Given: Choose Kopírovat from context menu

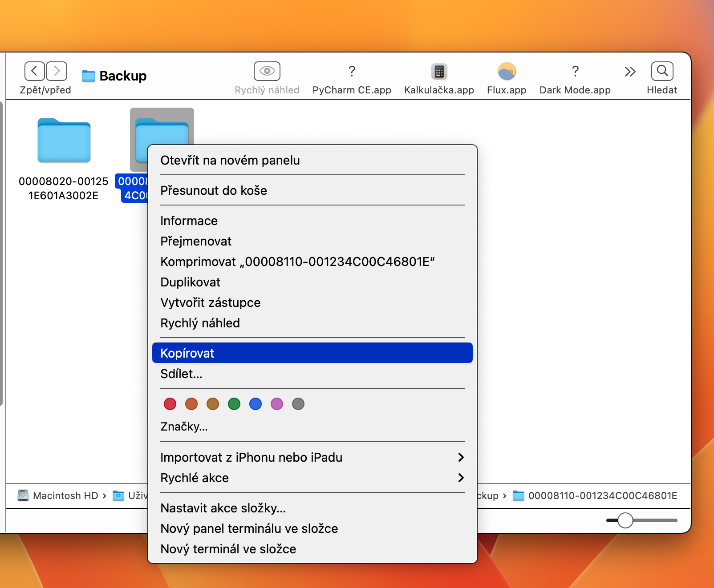Looking at the screenshot, I should pos(312,353).
